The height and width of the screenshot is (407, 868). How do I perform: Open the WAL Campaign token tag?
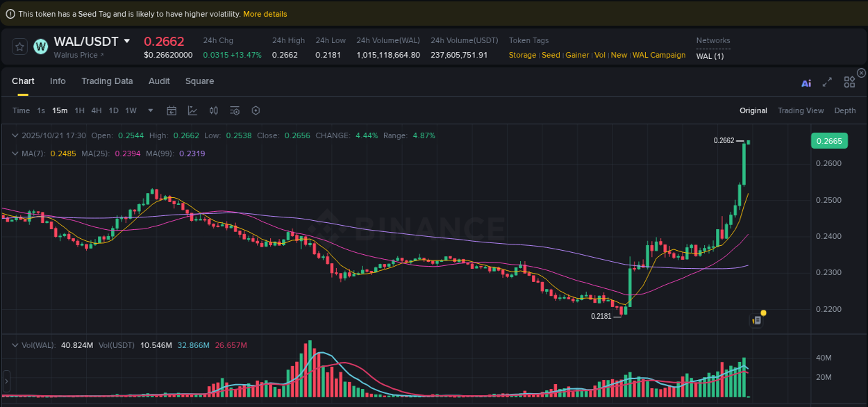tap(658, 55)
